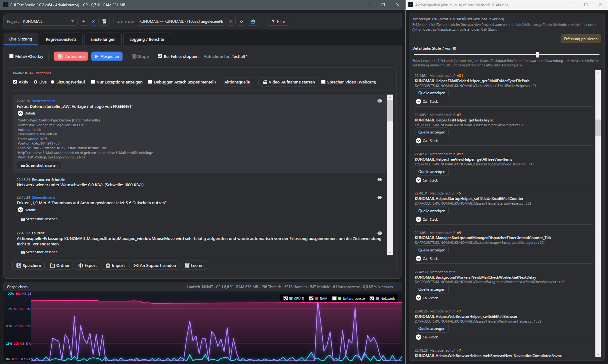Screen dimensions: 608x364
Task: Play back with the Abspielen button
Action: [x=107, y=56]
